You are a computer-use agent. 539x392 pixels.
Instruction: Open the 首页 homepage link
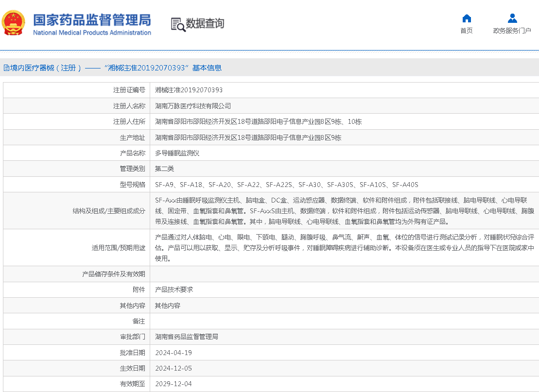pos(466,30)
